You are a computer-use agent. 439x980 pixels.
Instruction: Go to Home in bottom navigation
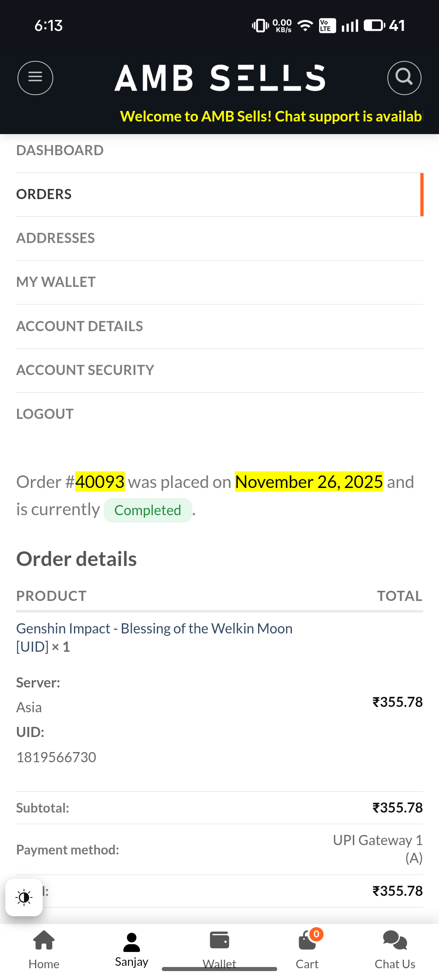(x=44, y=950)
